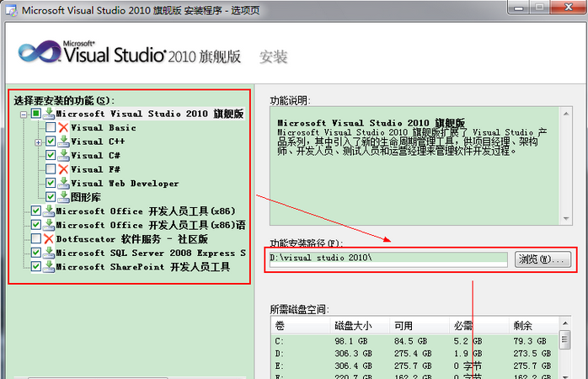Click the install path input field
Screen dimensions: 588x379
388,259
